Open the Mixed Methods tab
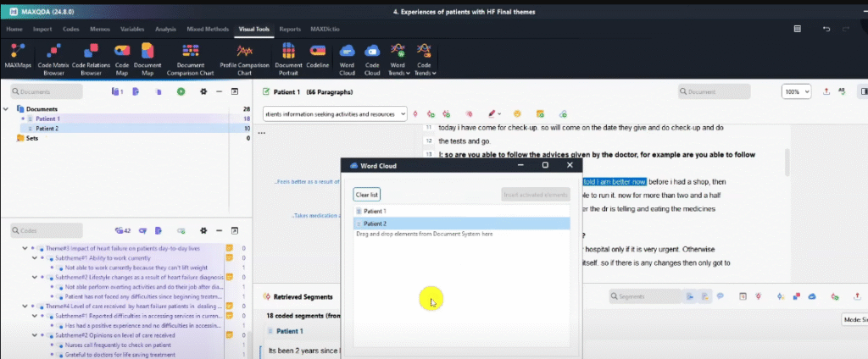Image resolution: width=868 pixels, height=359 pixels. click(x=209, y=30)
